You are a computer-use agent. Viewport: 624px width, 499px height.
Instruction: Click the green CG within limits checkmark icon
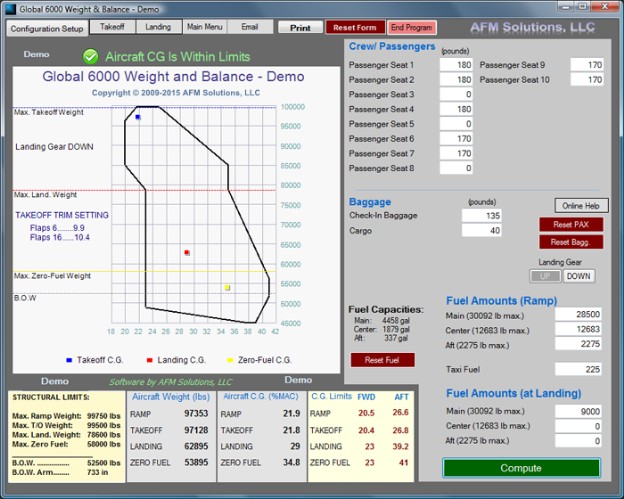(x=91, y=57)
